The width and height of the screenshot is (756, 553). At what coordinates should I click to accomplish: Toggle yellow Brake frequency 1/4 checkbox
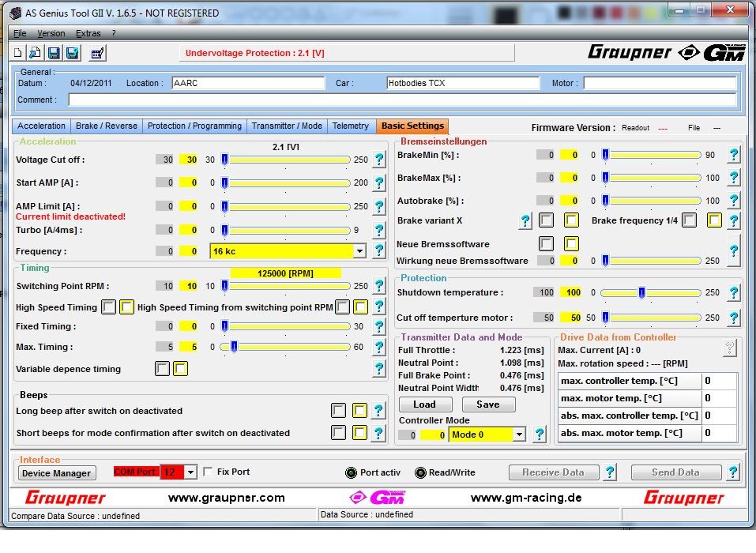(714, 220)
